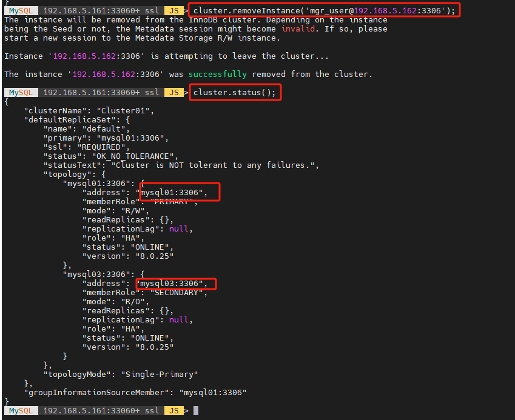Click the "name": "default" line
515x420 pixels.
point(87,128)
